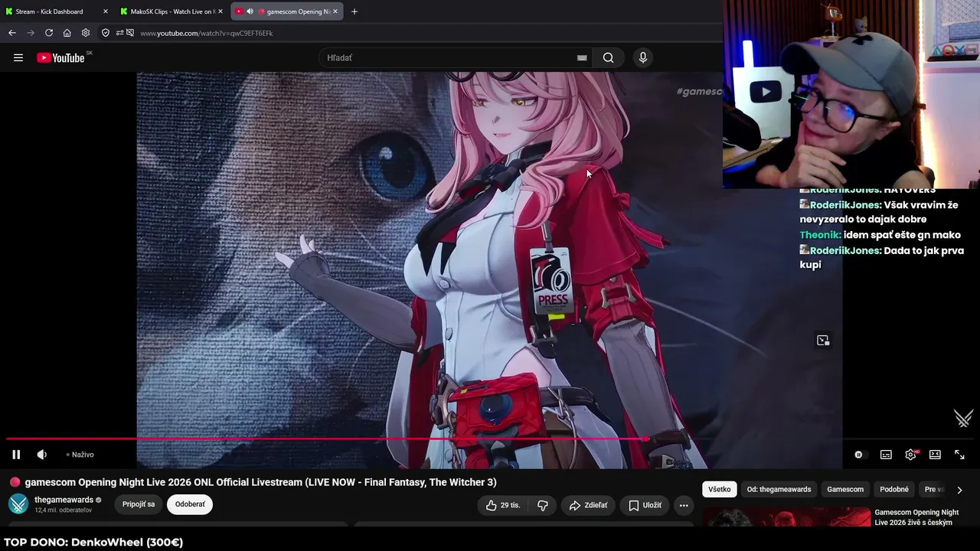
Task: Turn on subtitles in the player
Action: [886, 455]
